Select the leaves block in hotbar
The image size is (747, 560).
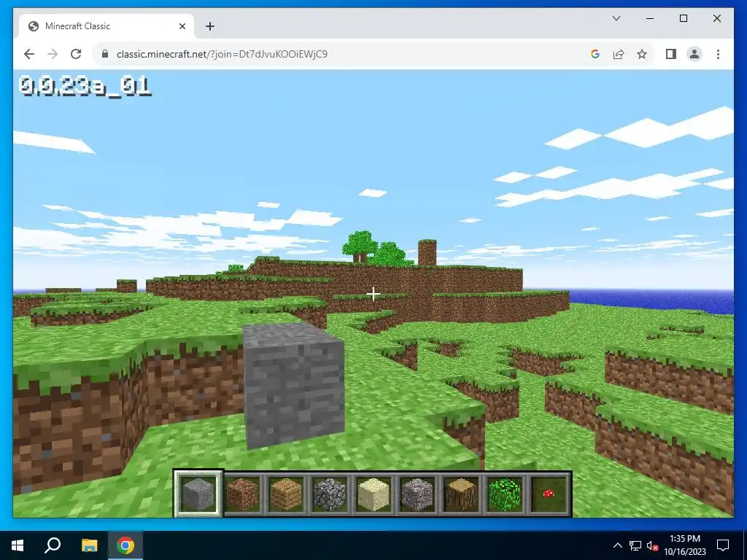[505, 494]
